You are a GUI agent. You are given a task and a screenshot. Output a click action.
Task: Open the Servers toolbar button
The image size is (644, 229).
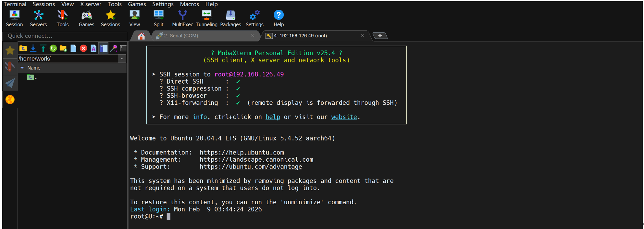(38, 19)
